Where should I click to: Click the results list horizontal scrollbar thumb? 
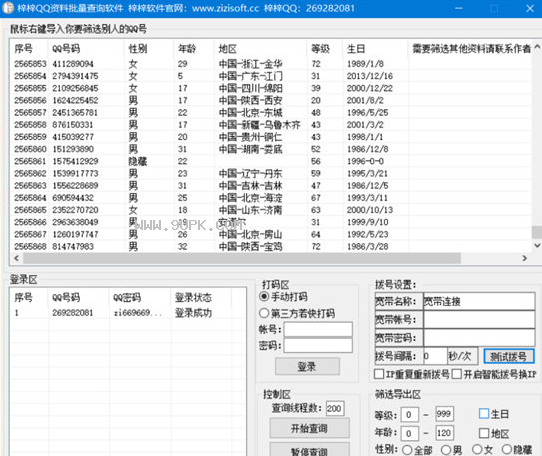click(x=242, y=258)
